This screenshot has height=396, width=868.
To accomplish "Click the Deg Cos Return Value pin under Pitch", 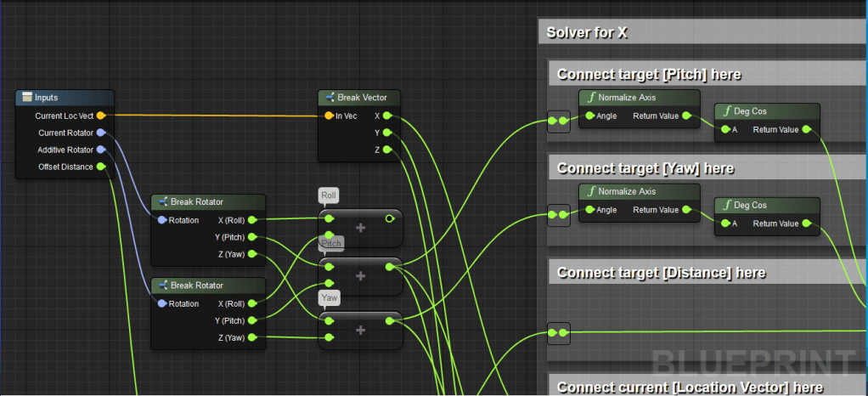I will [x=807, y=130].
